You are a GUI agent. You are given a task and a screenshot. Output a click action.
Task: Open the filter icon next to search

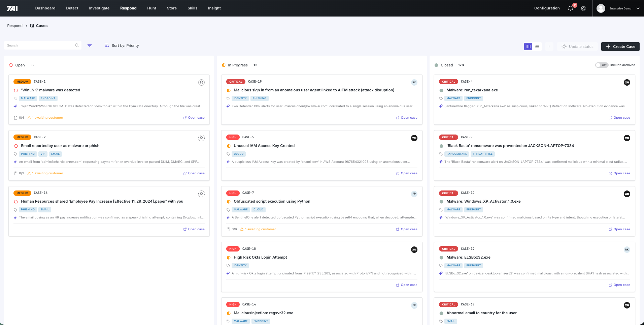click(x=90, y=46)
